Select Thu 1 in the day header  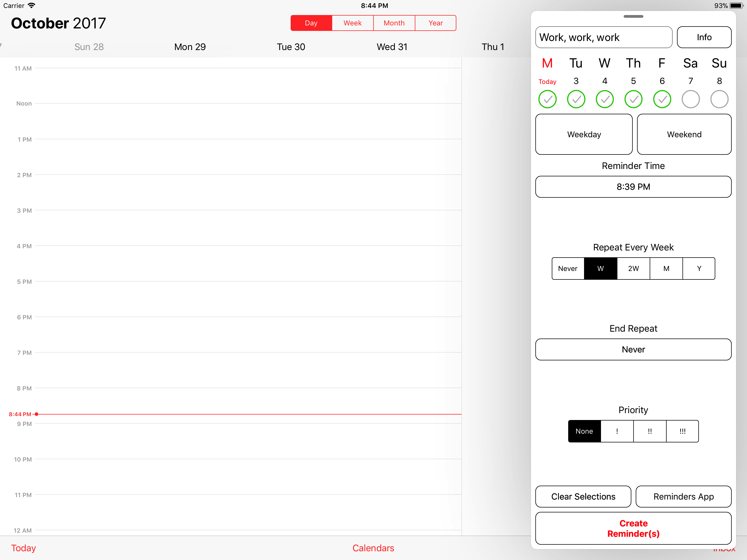(x=493, y=46)
